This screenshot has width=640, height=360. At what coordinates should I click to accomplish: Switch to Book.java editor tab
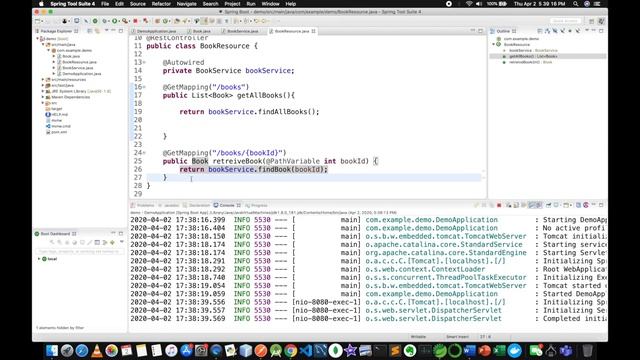(202, 31)
